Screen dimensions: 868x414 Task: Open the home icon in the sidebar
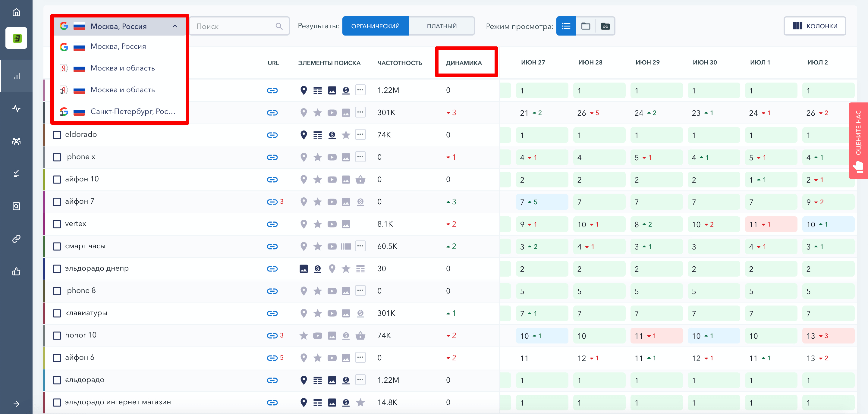pyautogui.click(x=16, y=12)
